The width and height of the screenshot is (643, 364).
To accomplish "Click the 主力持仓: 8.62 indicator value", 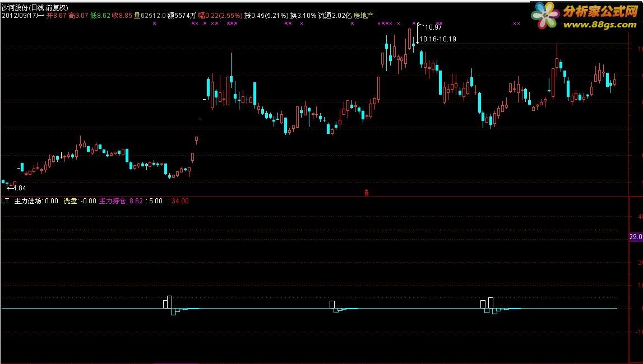I will [x=121, y=201].
